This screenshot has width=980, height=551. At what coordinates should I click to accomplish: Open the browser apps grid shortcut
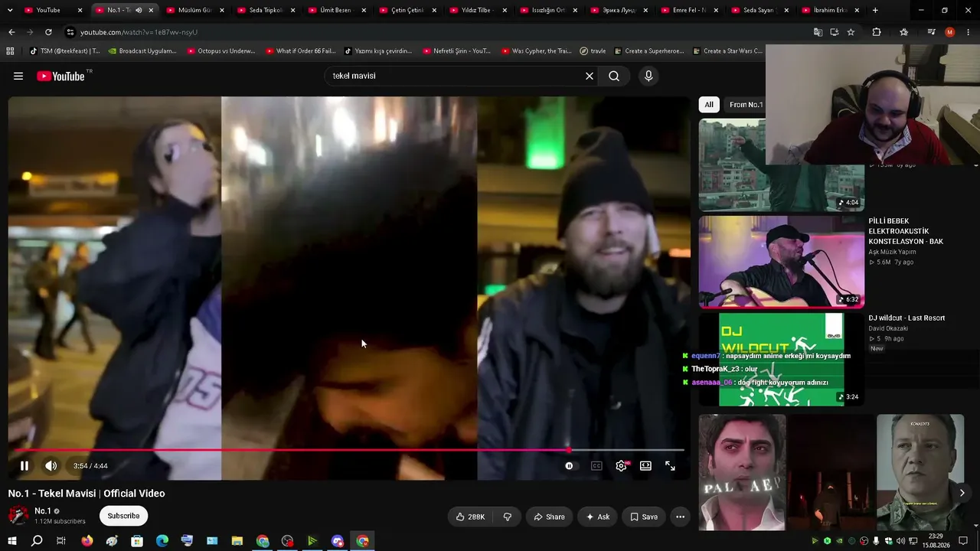click(10, 51)
